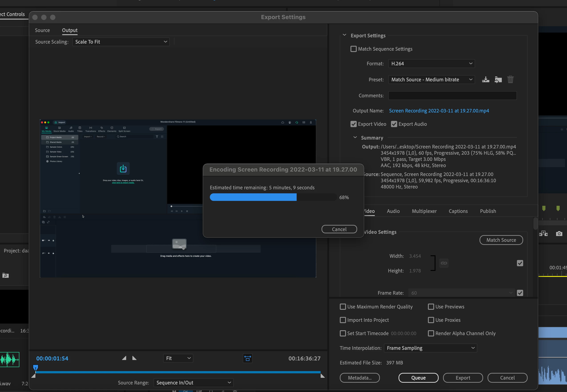567x392 pixels.
Task: Click the output name file link
Action: 439,111
